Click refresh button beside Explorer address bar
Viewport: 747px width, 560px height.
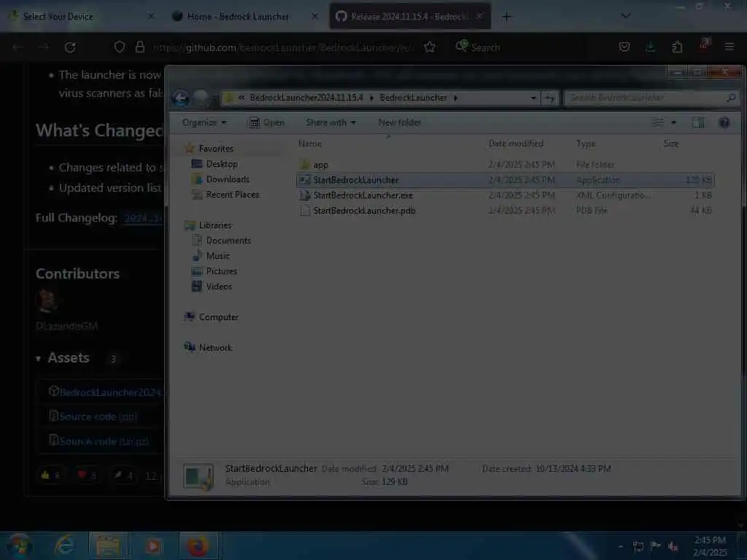(x=550, y=98)
